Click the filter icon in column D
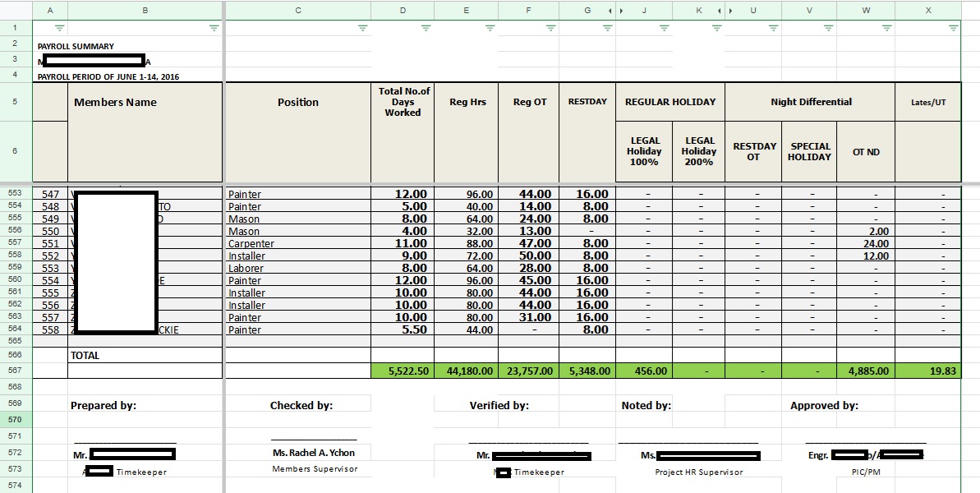The image size is (980, 493). pos(426,28)
